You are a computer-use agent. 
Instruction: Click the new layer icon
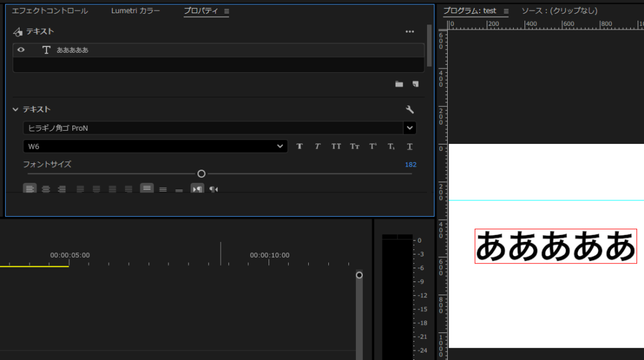point(415,84)
